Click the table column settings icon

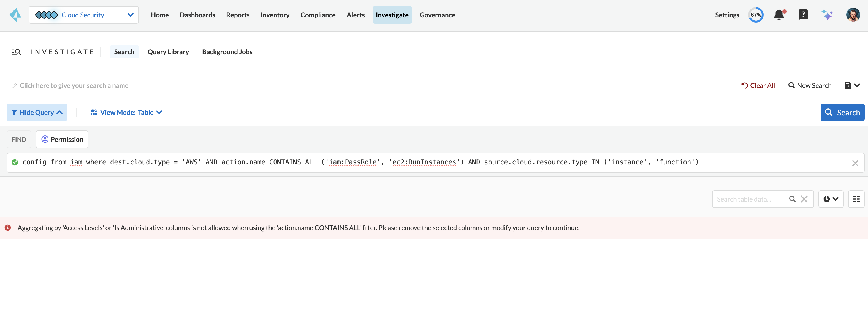pos(856,199)
